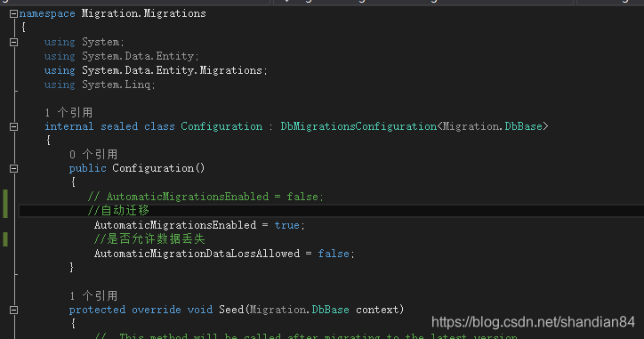The width and height of the screenshot is (644, 339).
Task: Open '1 个引用' CodeLens above Seed method
Action: (93, 296)
